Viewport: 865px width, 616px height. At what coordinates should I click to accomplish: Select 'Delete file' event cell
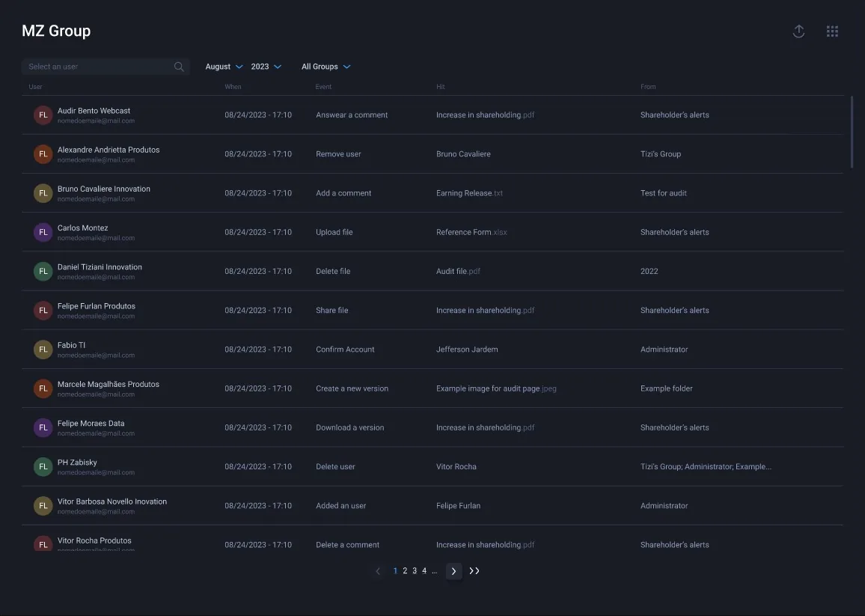(x=333, y=272)
